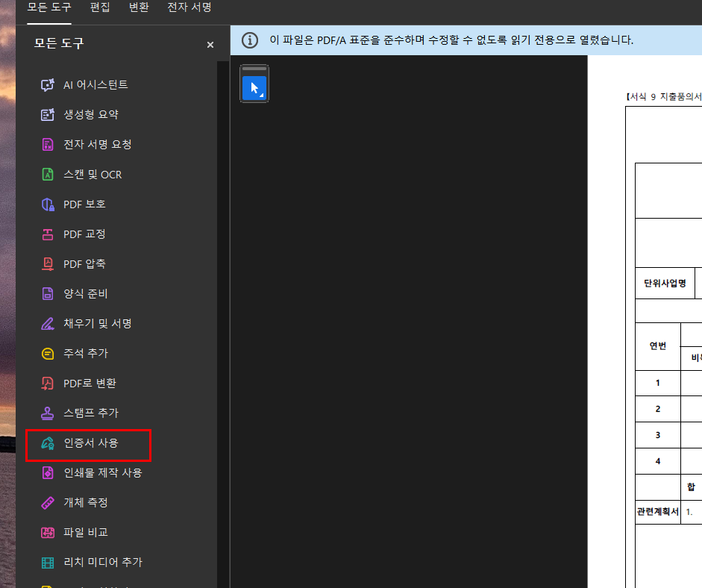Click the 단위사업명 cell in the document

tap(665, 284)
